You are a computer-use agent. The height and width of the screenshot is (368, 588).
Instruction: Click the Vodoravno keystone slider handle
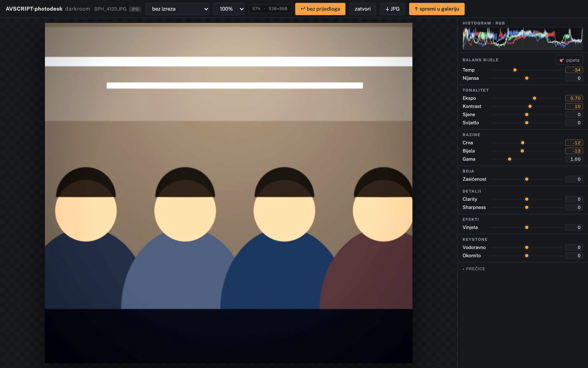pos(527,248)
